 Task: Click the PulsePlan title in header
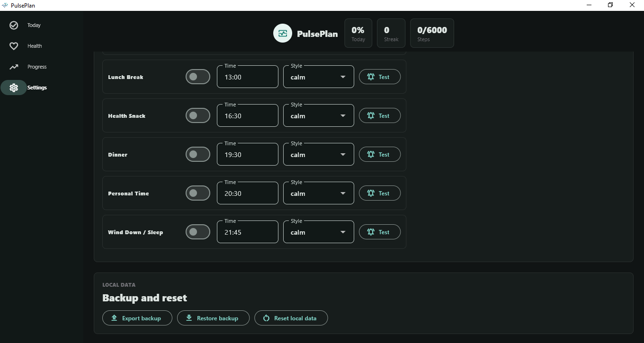[317, 34]
